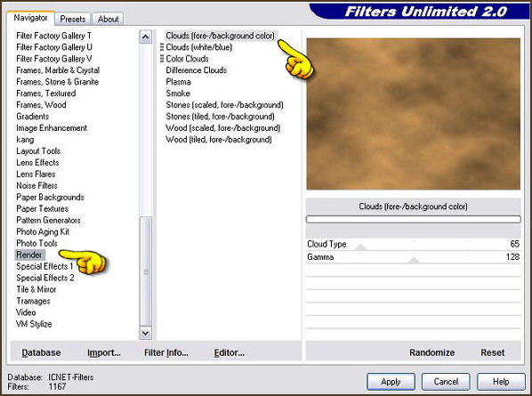Screen dimensions: 532x396
Task: Choose the Difference Clouds filter
Action: 196,70
